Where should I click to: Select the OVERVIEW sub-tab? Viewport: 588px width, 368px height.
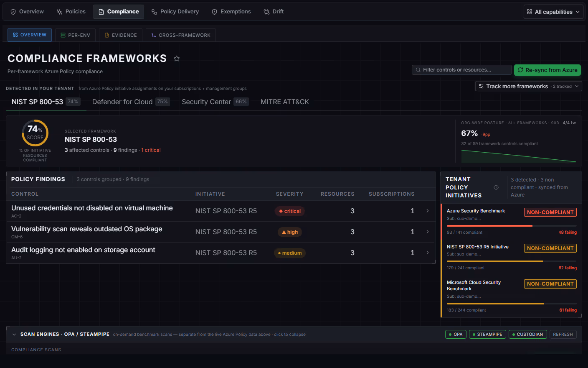[30, 35]
